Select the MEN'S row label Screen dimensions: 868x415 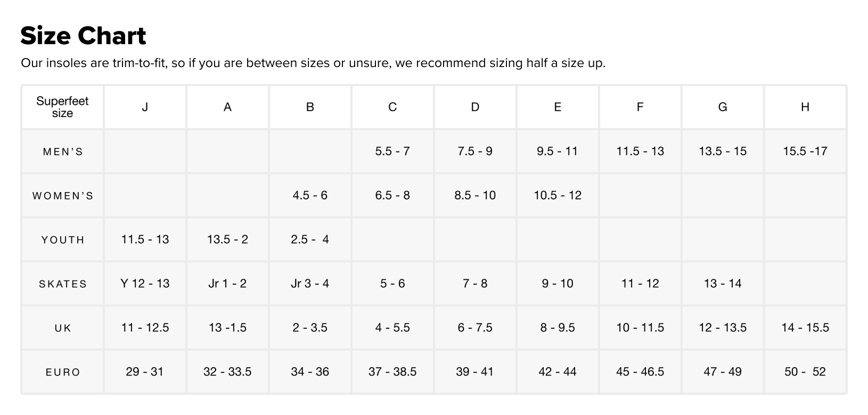click(x=63, y=152)
